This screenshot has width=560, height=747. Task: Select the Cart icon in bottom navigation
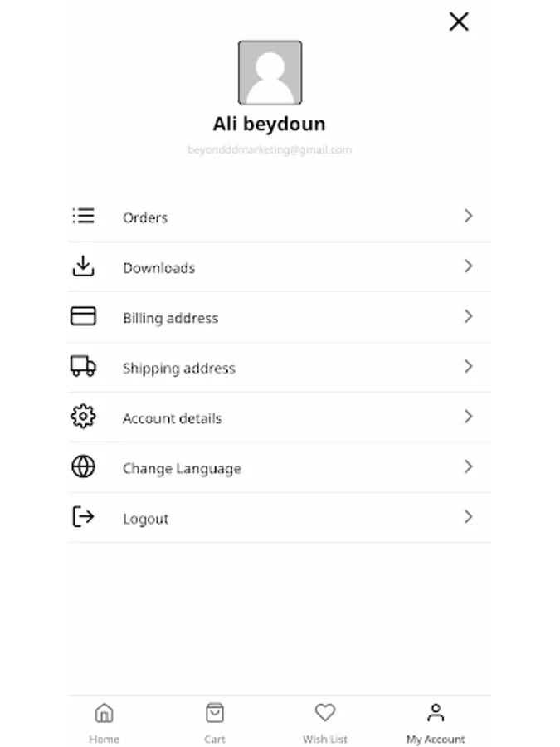(214, 711)
